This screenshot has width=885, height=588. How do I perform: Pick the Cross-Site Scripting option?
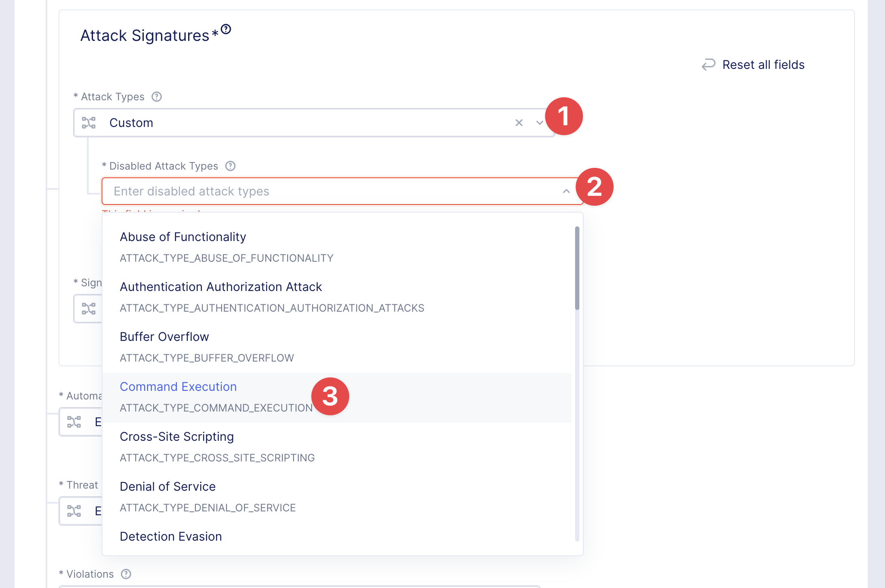click(176, 437)
